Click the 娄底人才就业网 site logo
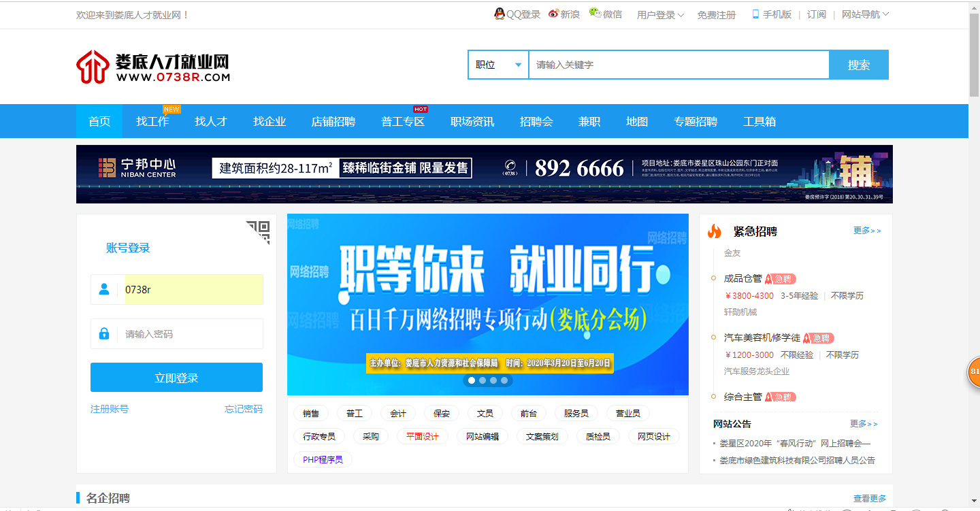The image size is (980, 511). click(152, 66)
